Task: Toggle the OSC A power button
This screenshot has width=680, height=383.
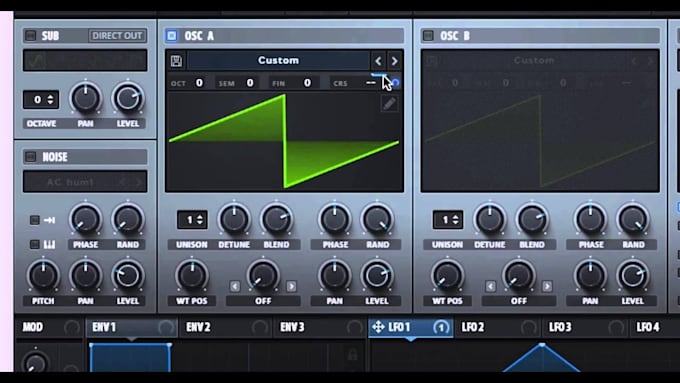Action: (x=172, y=36)
